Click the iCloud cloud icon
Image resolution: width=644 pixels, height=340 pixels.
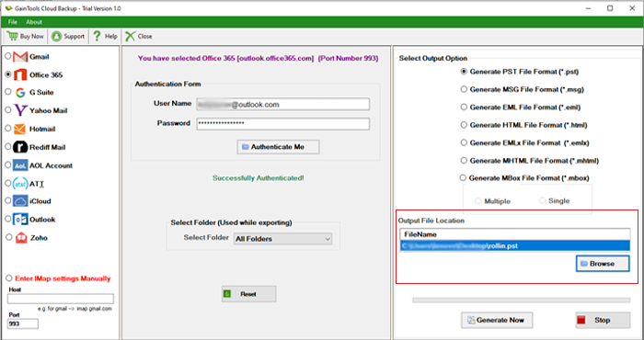coord(20,201)
